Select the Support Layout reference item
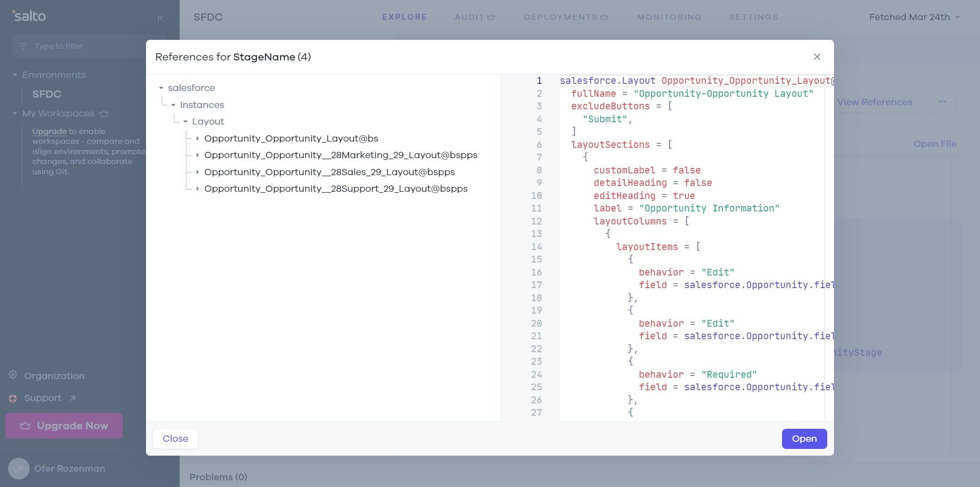Image resolution: width=980 pixels, height=487 pixels. 335,189
